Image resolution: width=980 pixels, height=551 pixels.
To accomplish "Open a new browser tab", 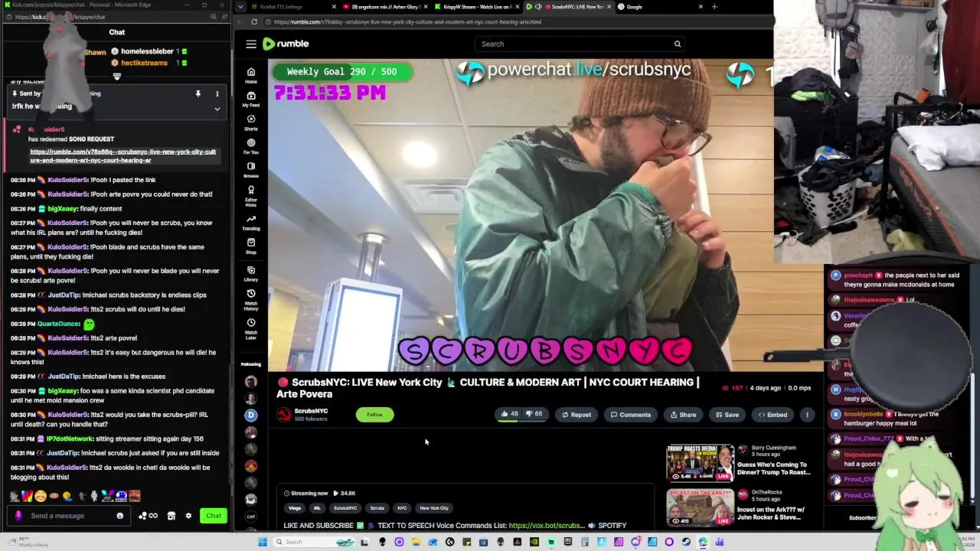I will tap(714, 7).
